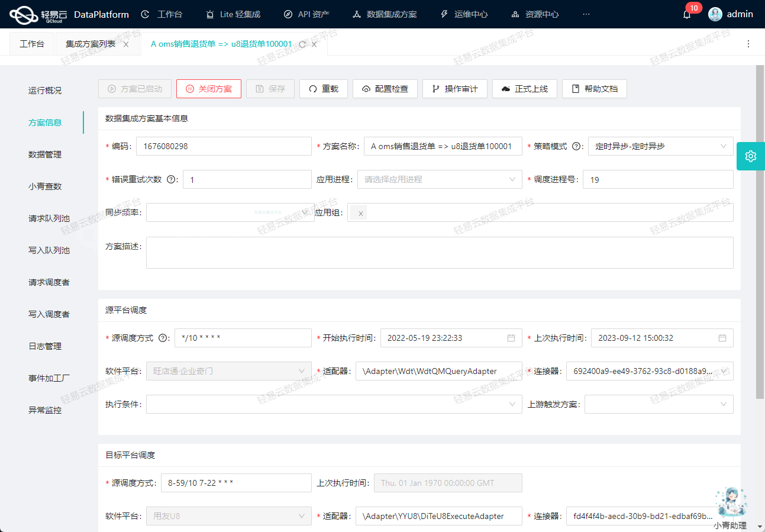Open the notification bell
The height and width of the screenshot is (532, 765).
[x=687, y=15]
